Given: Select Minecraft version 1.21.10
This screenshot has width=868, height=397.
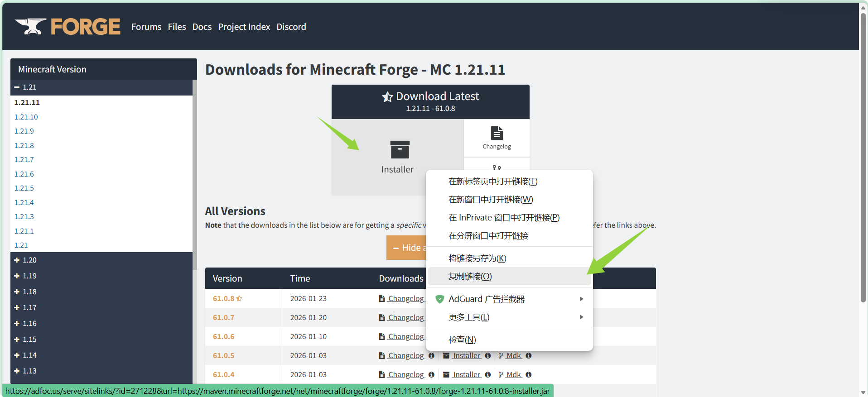Looking at the screenshot, I should (26, 117).
